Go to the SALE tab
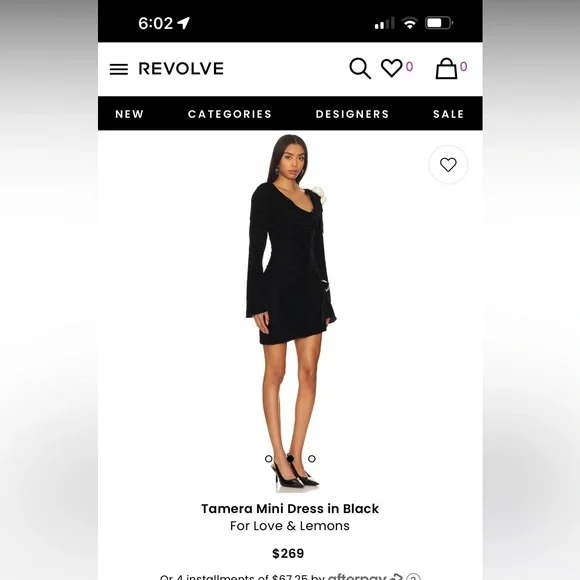Viewport: 580px width, 580px height. tap(448, 114)
